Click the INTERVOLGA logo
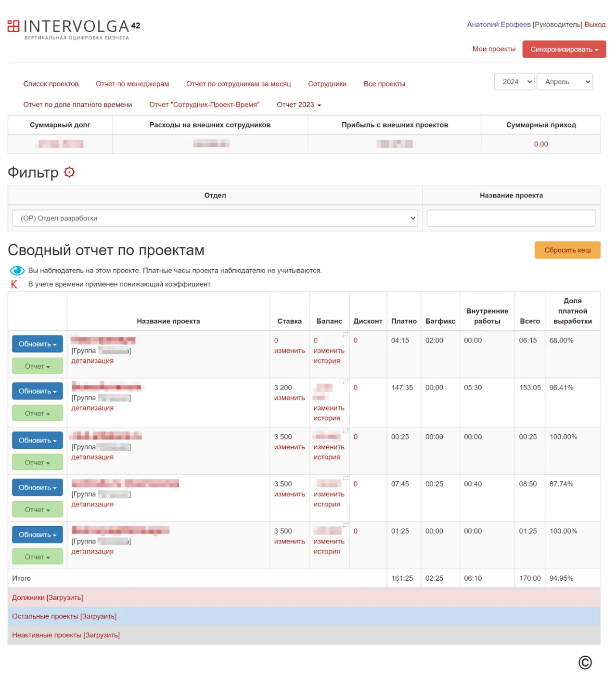 74,29
